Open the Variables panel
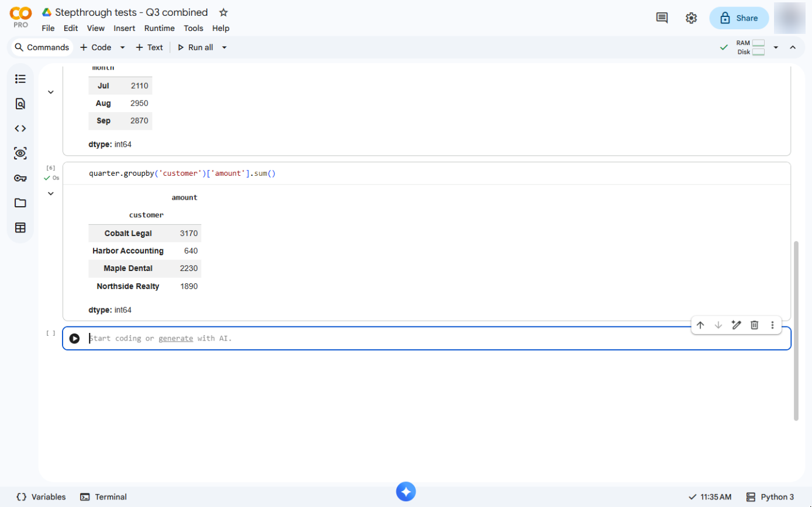The height and width of the screenshot is (507, 812). click(x=41, y=497)
